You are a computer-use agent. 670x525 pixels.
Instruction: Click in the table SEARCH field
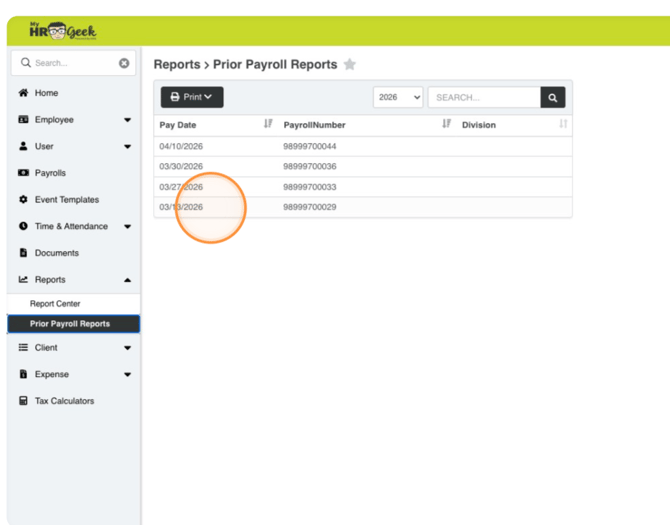(x=483, y=97)
